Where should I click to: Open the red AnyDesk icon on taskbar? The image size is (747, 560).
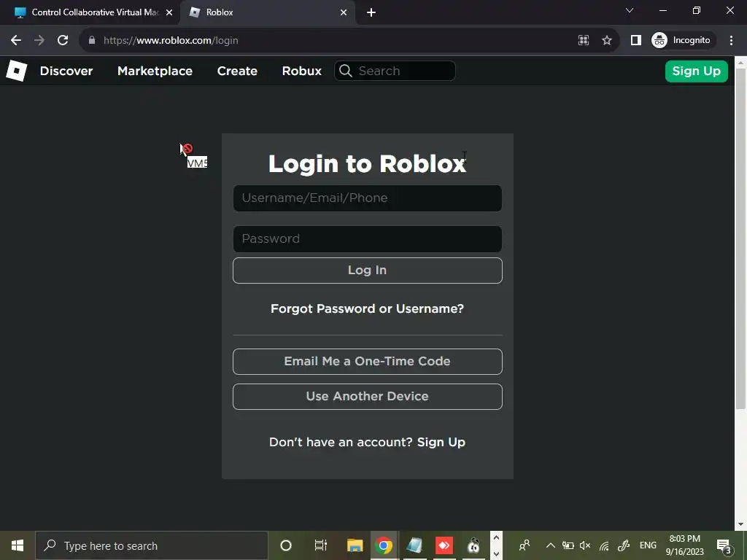444,545
